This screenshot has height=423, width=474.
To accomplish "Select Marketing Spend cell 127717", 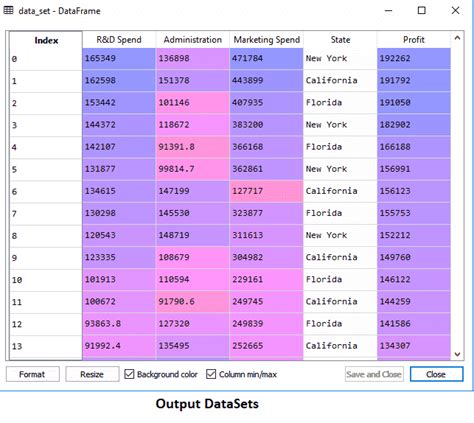I will [266, 191].
